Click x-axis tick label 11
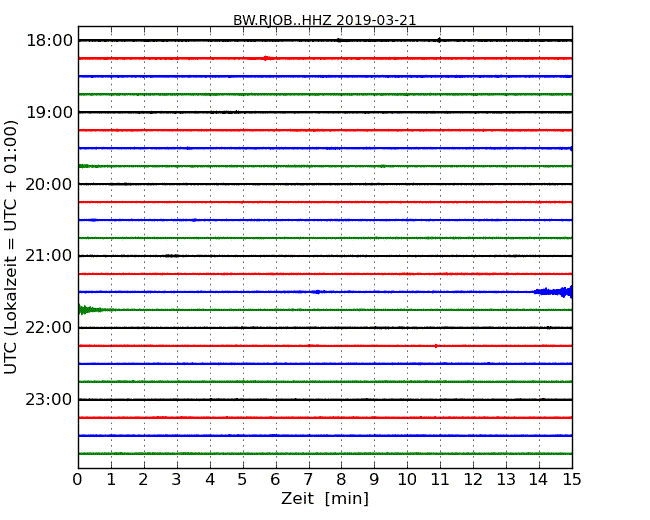Screen dimensions: 650x520 tap(440, 480)
